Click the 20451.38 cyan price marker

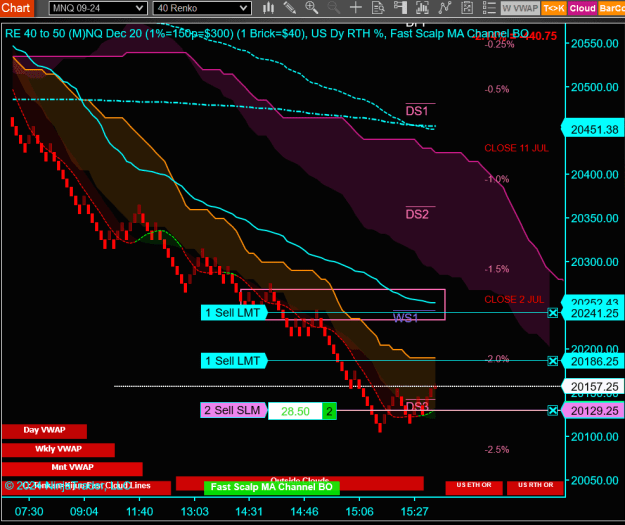point(593,130)
